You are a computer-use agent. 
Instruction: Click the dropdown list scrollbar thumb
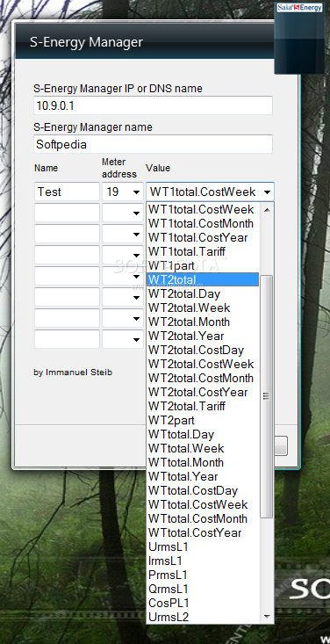click(267, 397)
